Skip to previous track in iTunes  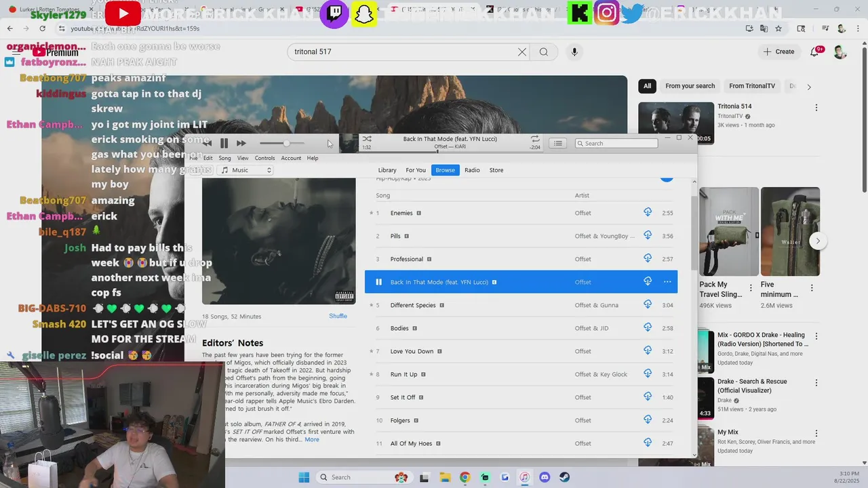pos(207,143)
